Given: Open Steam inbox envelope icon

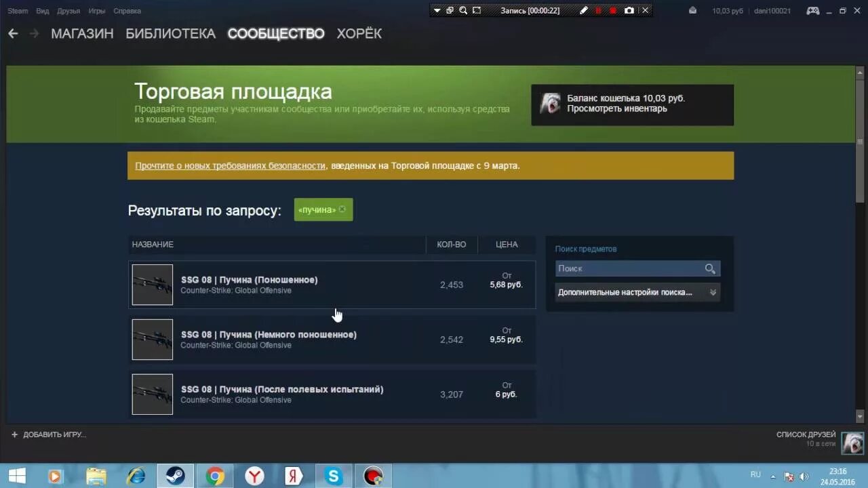Looking at the screenshot, I should point(692,10).
